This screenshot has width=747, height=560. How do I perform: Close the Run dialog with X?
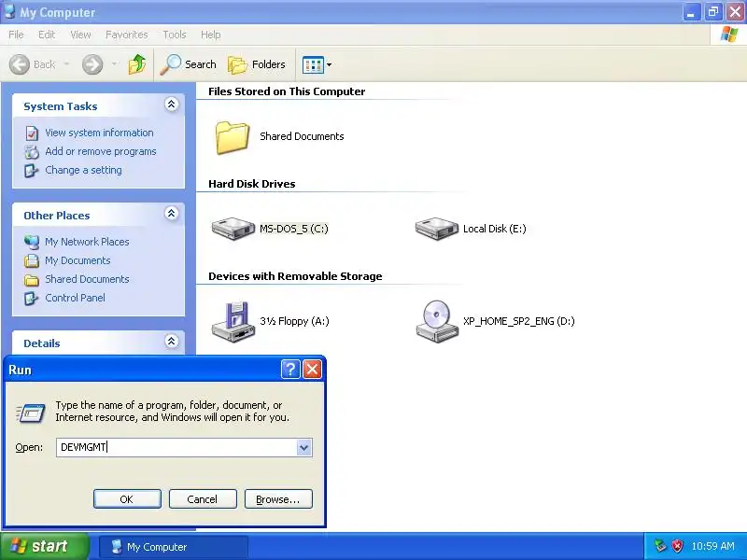coord(312,369)
